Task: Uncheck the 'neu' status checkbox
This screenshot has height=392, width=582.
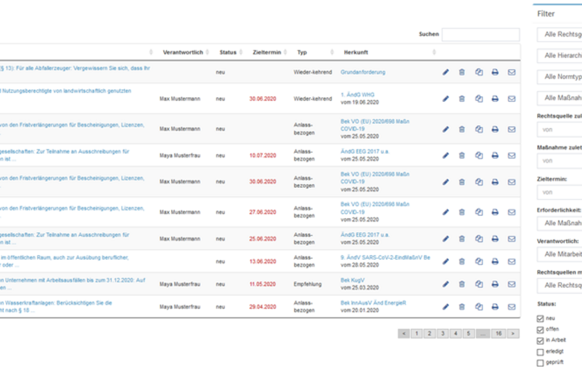Action: click(540, 318)
